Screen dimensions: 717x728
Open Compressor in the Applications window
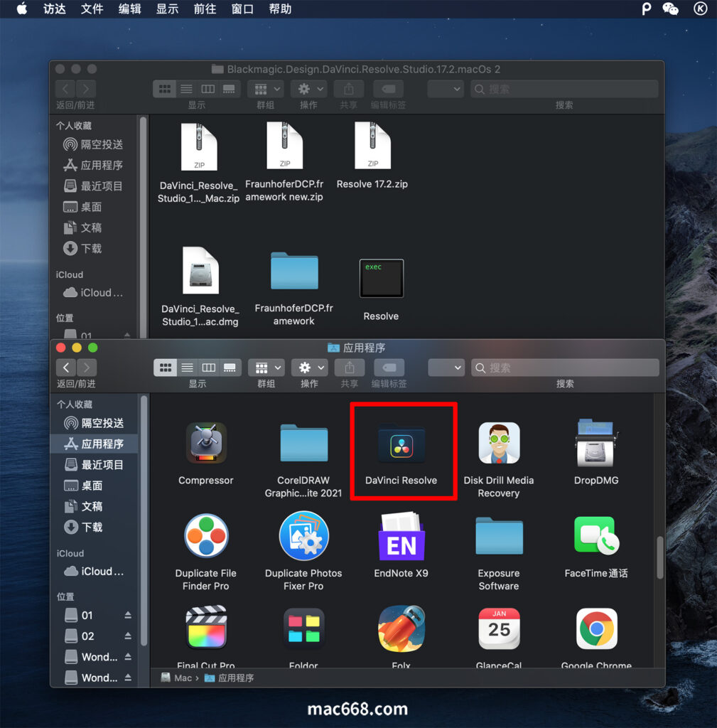(x=206, y=443)
